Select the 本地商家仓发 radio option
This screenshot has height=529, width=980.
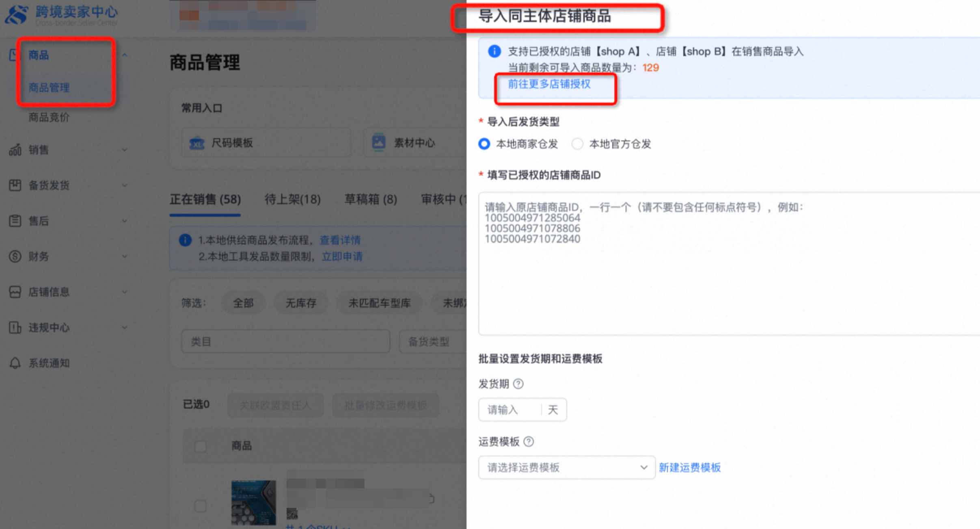pos(484,144)
